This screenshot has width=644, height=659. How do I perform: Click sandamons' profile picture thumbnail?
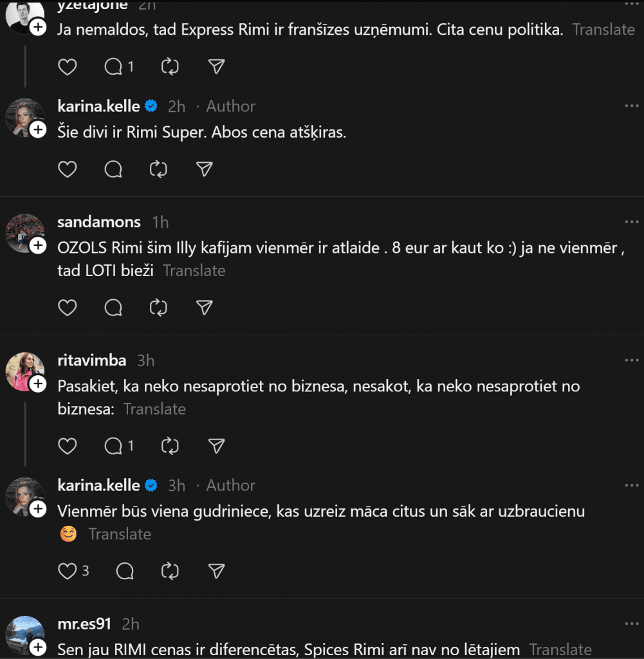point(23,232)
